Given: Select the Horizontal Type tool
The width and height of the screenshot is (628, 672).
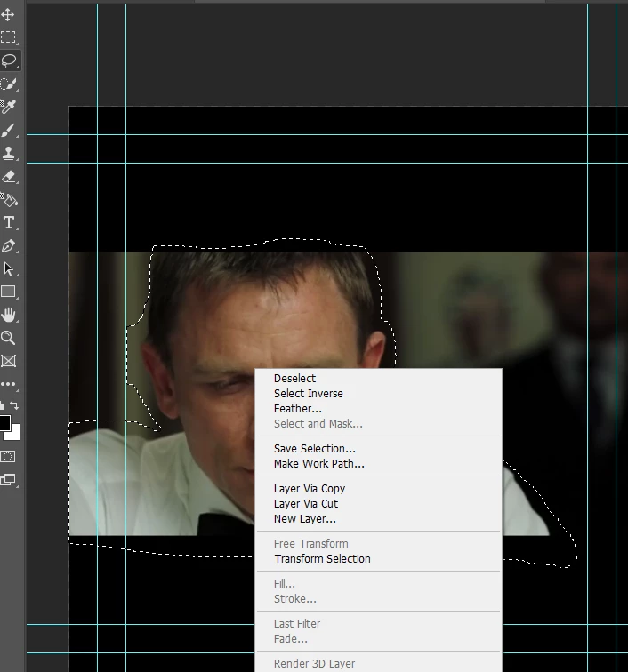Looking at the screenshot, I should pyautogui.click(x=8, y=222).
